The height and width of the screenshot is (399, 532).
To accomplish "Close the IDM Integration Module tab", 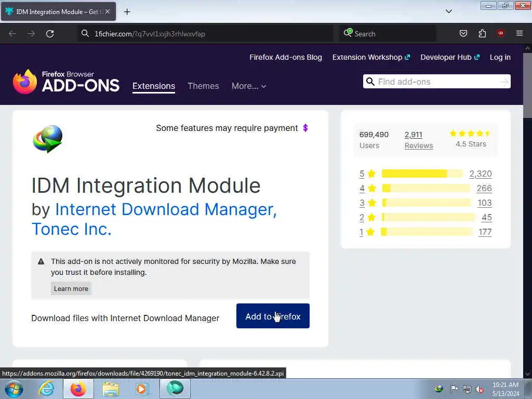I will (x=108, y=11).
